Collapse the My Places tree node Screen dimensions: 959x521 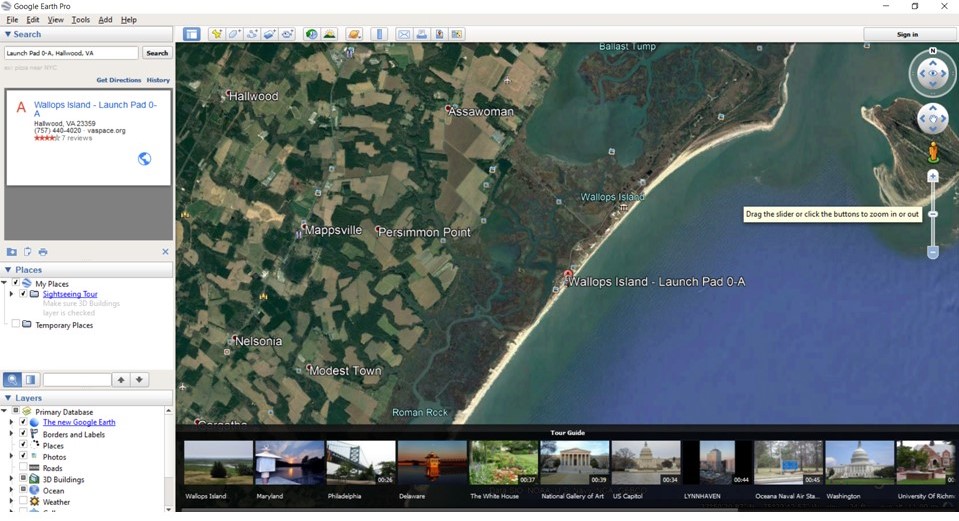(4, 283)
